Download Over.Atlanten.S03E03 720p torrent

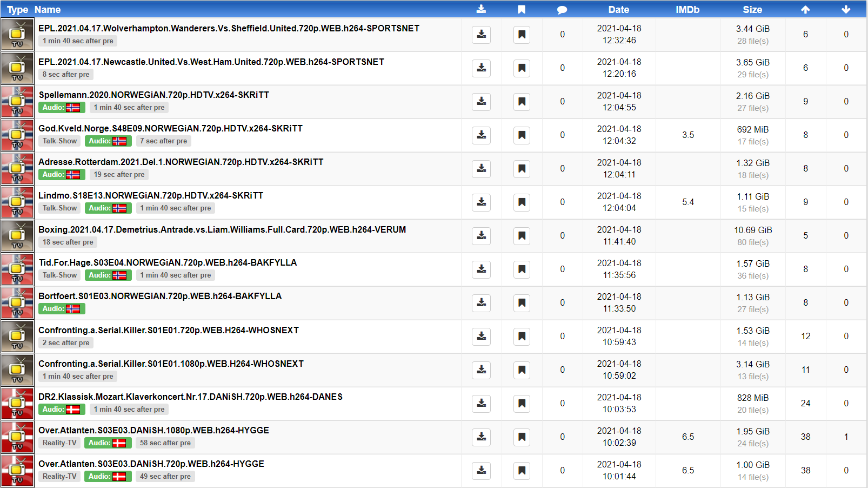click(481, 471)
